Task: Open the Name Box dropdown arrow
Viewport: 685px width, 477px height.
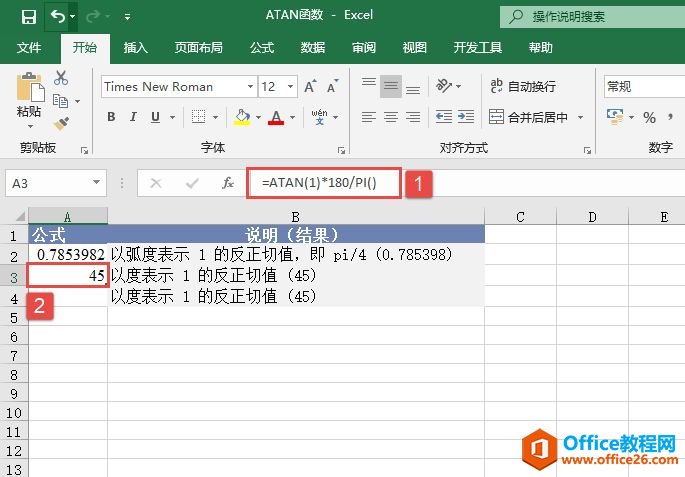Action: [97, 183]
